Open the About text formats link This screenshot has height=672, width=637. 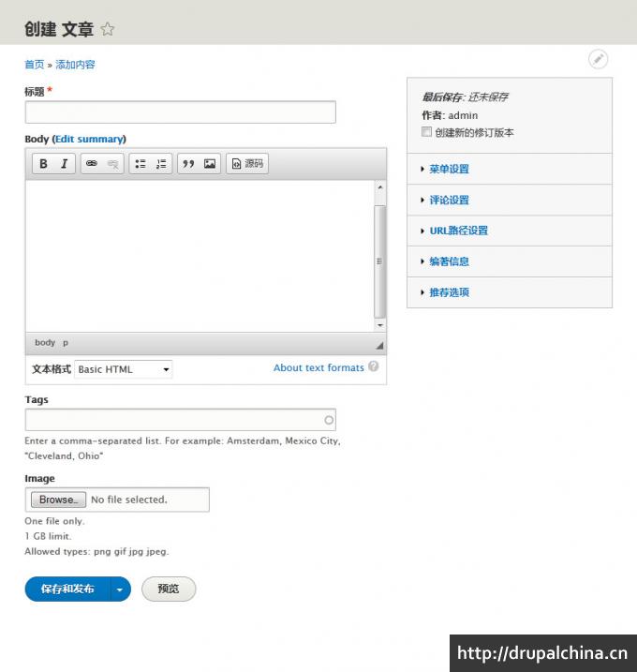(318, 367)
